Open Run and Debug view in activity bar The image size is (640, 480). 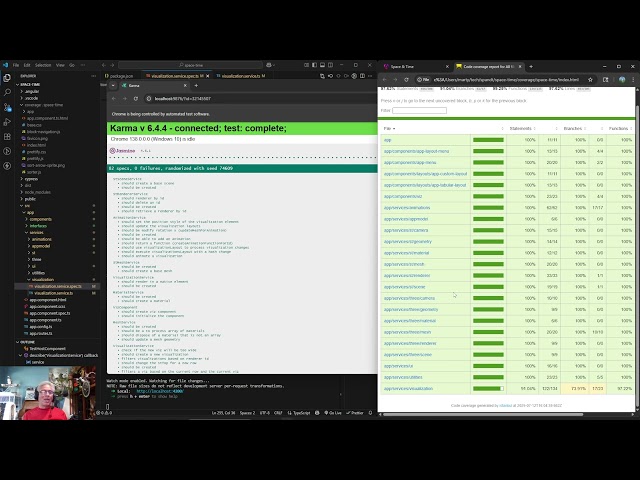pos(7,122)
